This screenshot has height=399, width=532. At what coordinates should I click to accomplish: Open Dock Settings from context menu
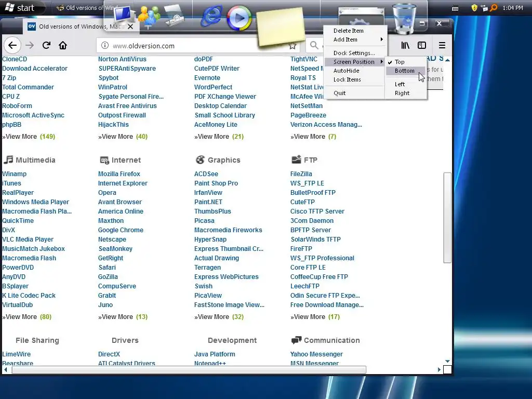click(x=354, y=53)
